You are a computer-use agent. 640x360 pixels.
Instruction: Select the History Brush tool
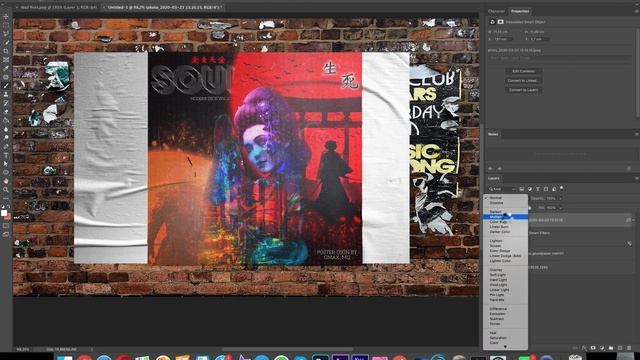coord(6,103)
